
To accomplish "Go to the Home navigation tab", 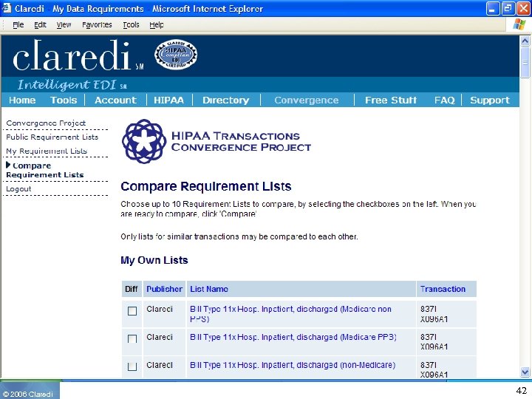I will click(x=22, y=100).
